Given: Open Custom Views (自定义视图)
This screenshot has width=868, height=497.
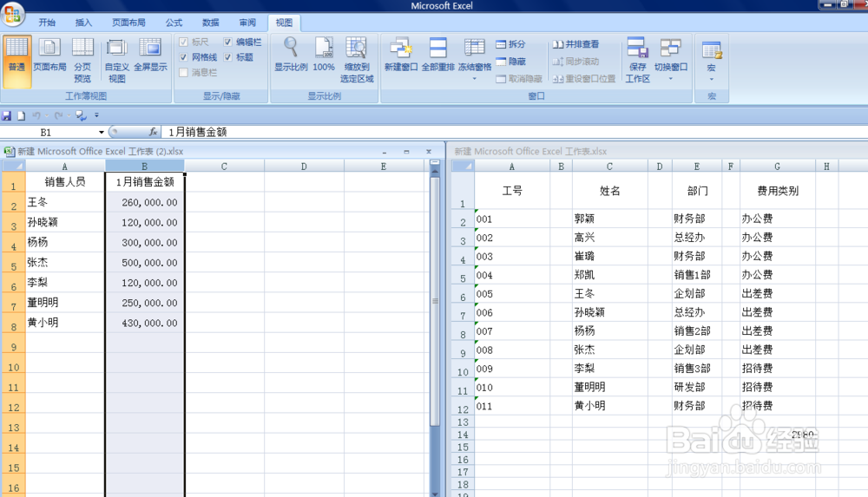Looking at the screenshot, I should 117,61.
